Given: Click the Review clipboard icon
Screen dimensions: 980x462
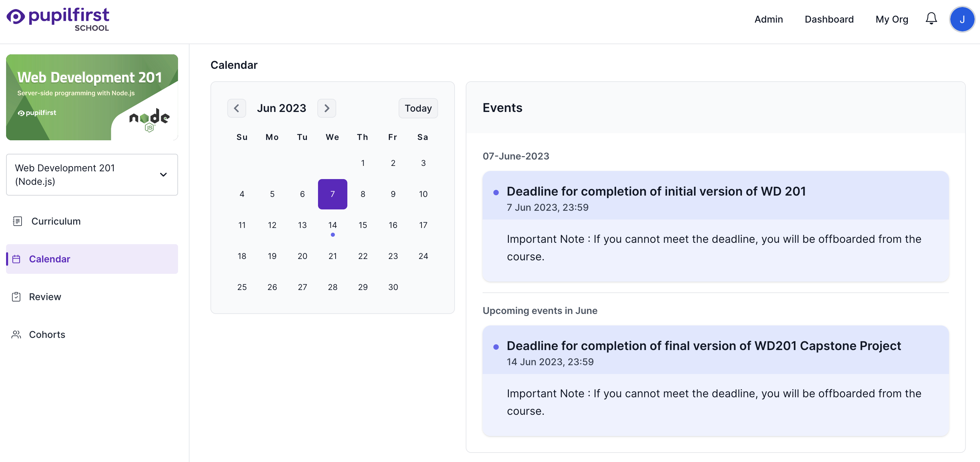Looking at the screenshot, I should point(17,296).
